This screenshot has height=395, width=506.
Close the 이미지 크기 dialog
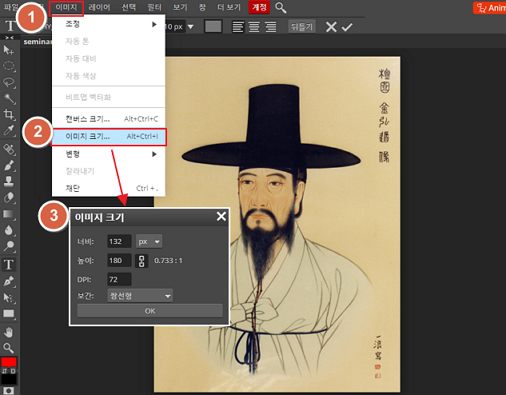(x=221, y=217)
